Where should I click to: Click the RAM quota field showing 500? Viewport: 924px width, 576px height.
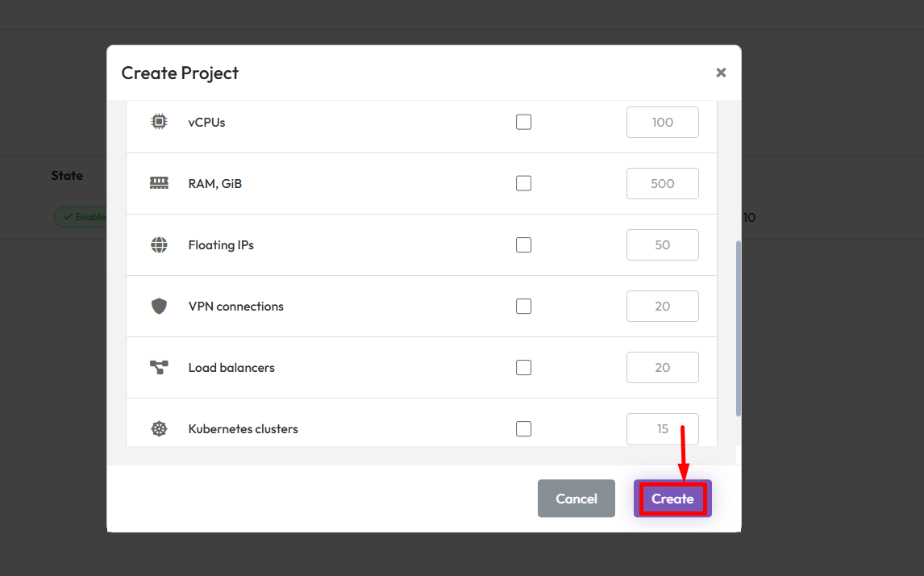click(662, 183)
